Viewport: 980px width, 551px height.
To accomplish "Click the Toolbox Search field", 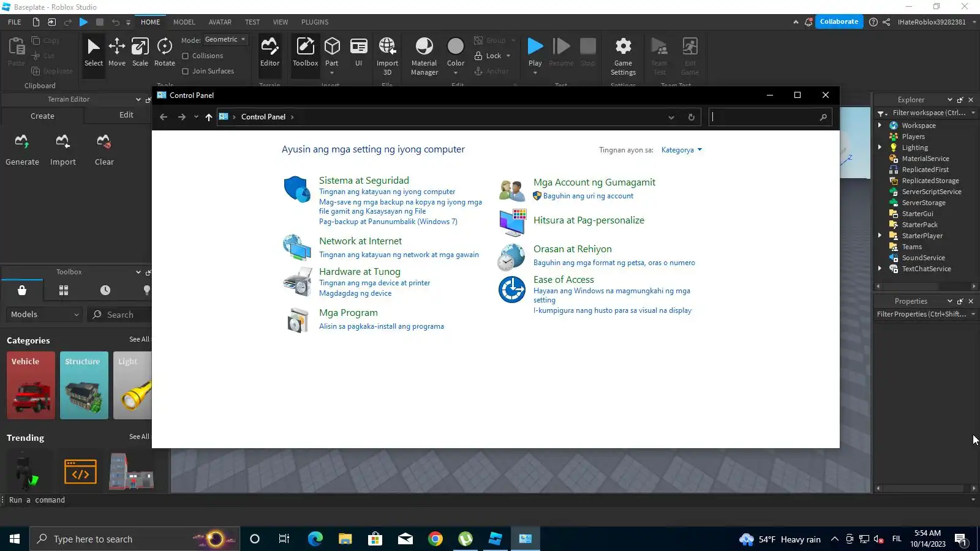I will coord(120,315).
